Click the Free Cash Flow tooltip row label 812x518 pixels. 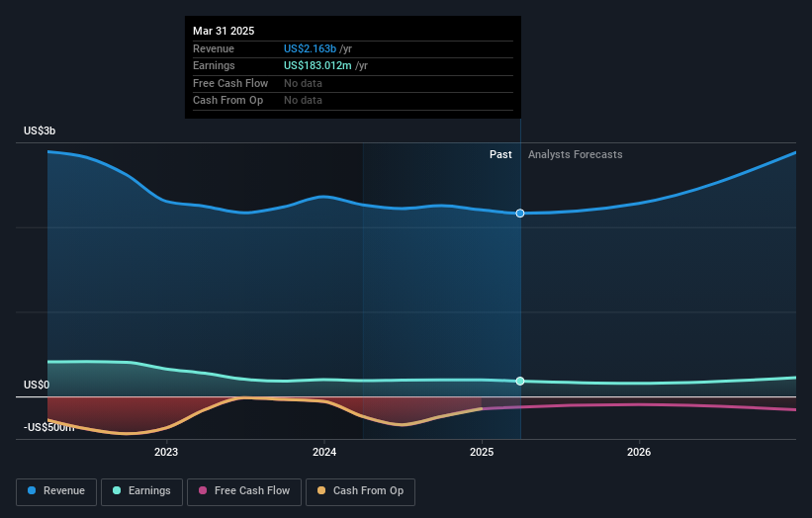(230, 83)
